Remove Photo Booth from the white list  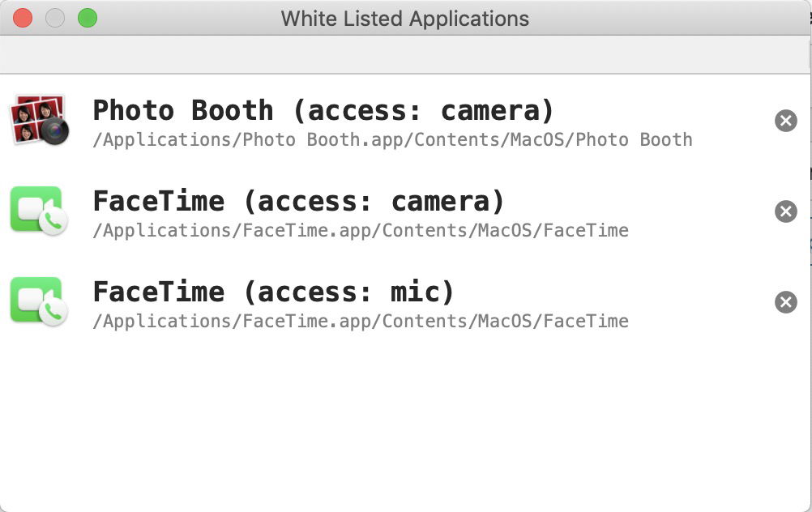[x=785, y=121]
